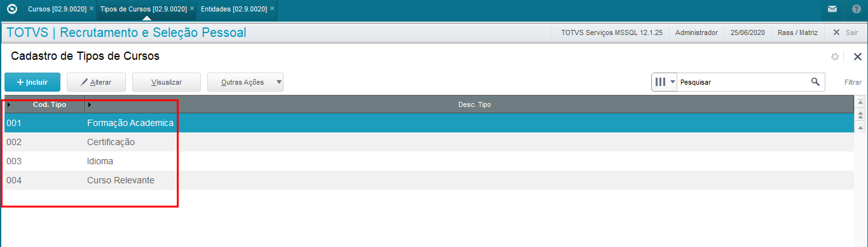Open the mail messages icon
Image resolution: width=868 pixels, height=247 pixels.
(x=832, y=9)
